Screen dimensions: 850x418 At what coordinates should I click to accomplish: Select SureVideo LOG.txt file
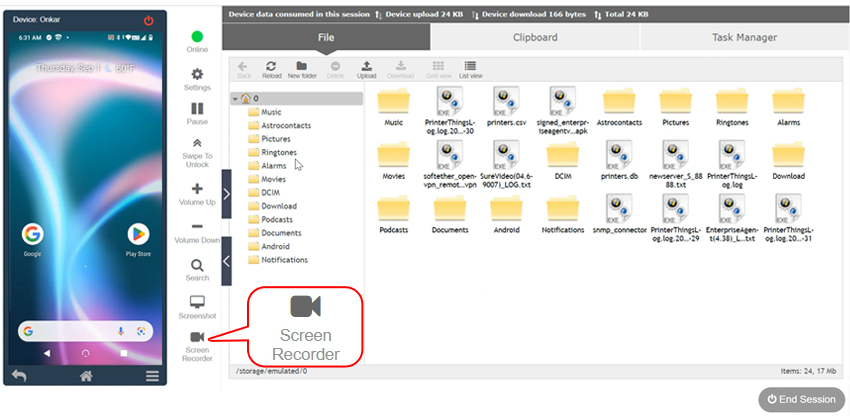point(506,164)
